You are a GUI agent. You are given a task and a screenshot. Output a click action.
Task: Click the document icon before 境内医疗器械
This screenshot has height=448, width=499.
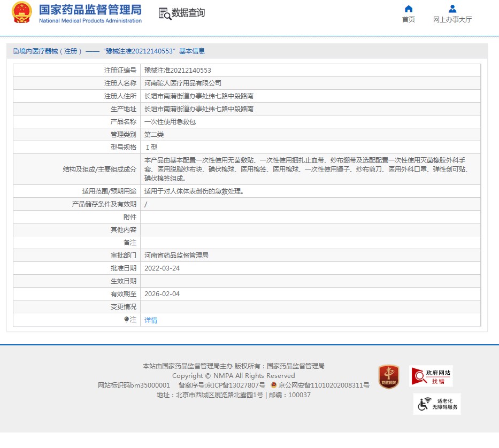tap(16, 51)
